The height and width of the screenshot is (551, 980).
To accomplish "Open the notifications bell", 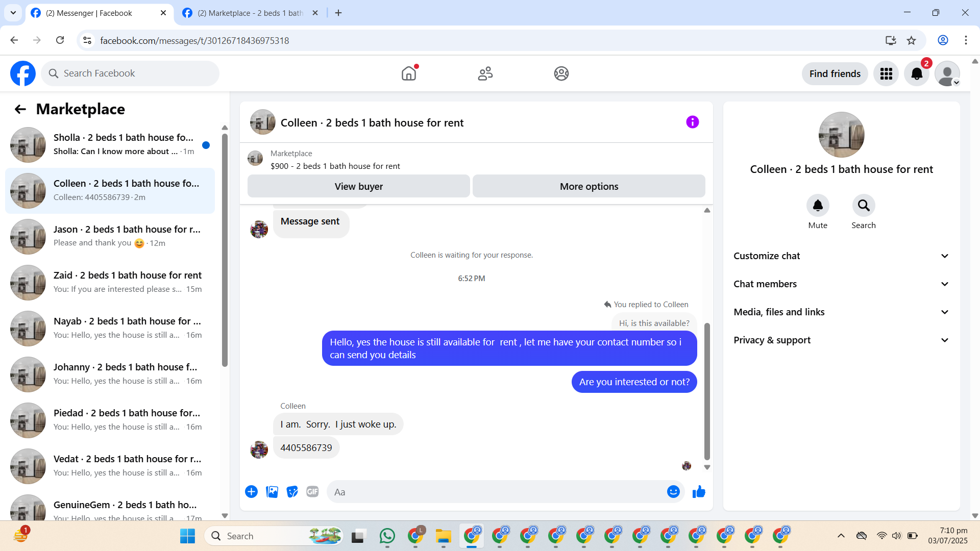I will [x=917, y=74].
